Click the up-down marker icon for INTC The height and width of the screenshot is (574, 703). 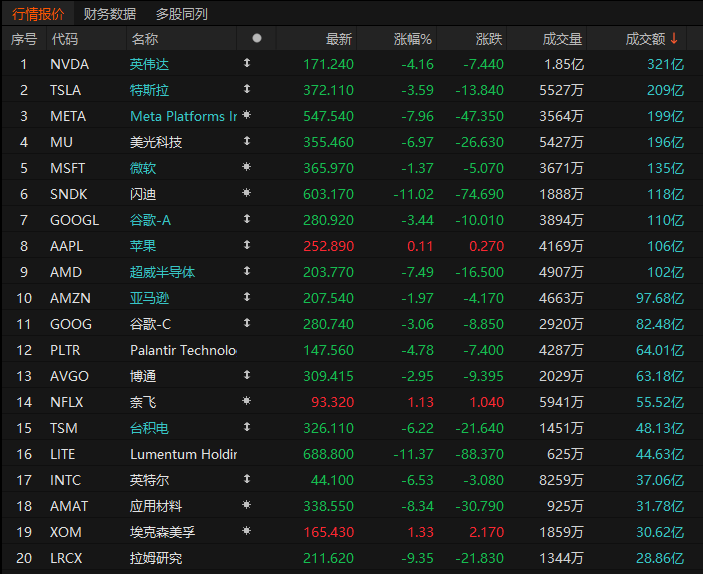(x=247, y=479)
